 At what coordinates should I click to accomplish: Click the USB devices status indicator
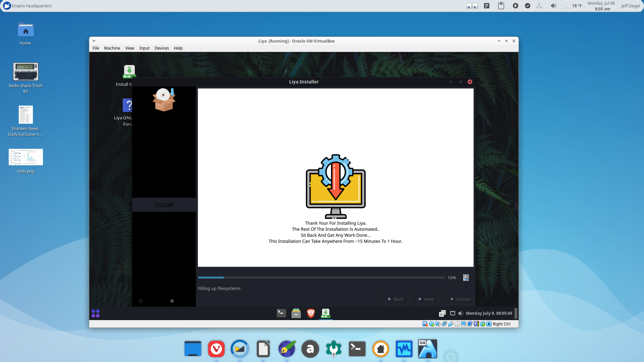point(451,324)
